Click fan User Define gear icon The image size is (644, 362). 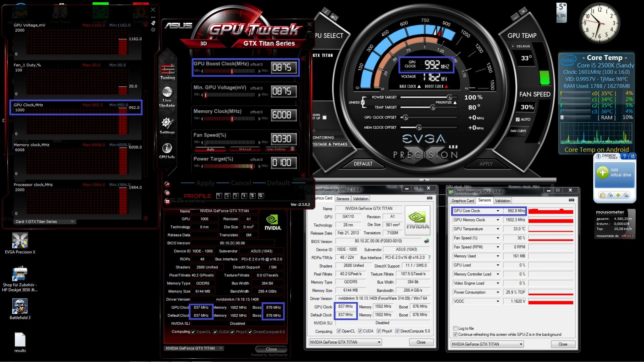[x=292, y=149]
